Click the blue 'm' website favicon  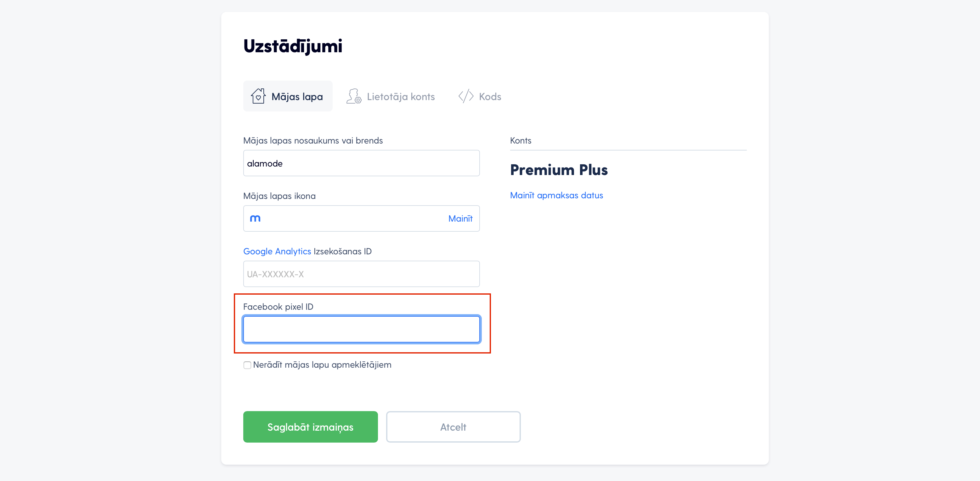point(255,218)
